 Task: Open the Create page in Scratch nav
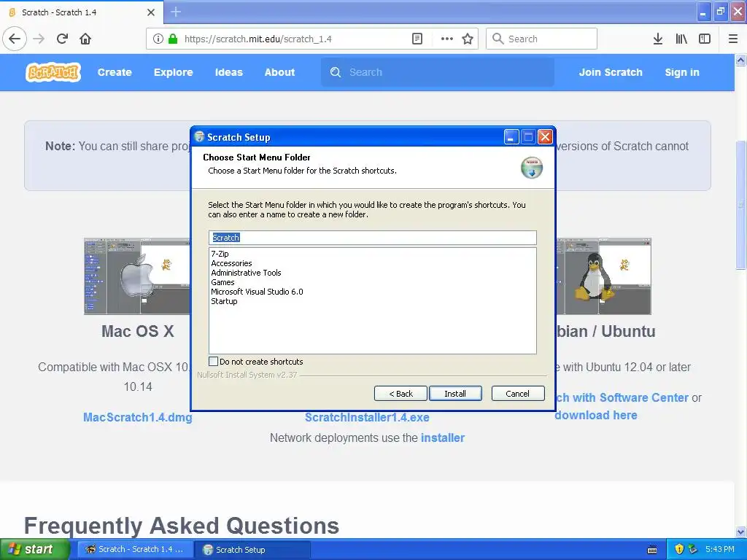115,72
